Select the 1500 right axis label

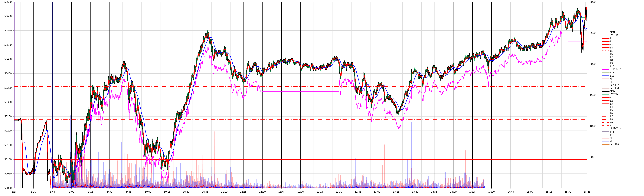[x=593, y=95]
